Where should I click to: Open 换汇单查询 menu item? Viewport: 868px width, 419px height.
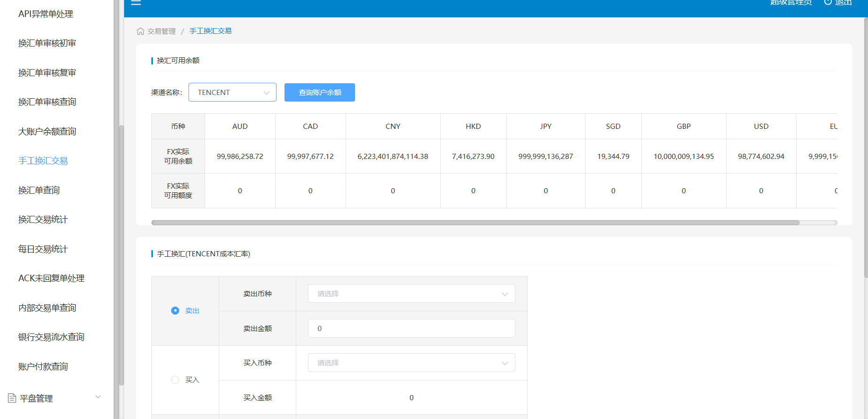(x=39, y=190)
